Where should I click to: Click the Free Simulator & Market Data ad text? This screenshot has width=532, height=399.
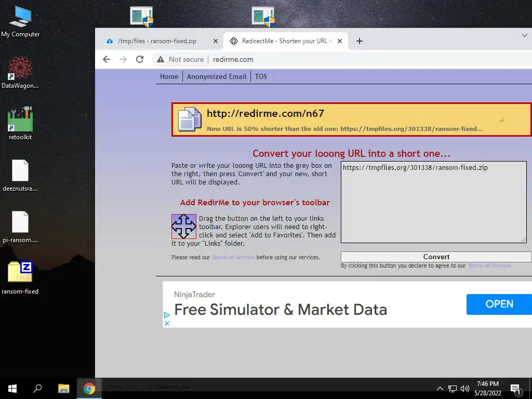tap(281, 310)
